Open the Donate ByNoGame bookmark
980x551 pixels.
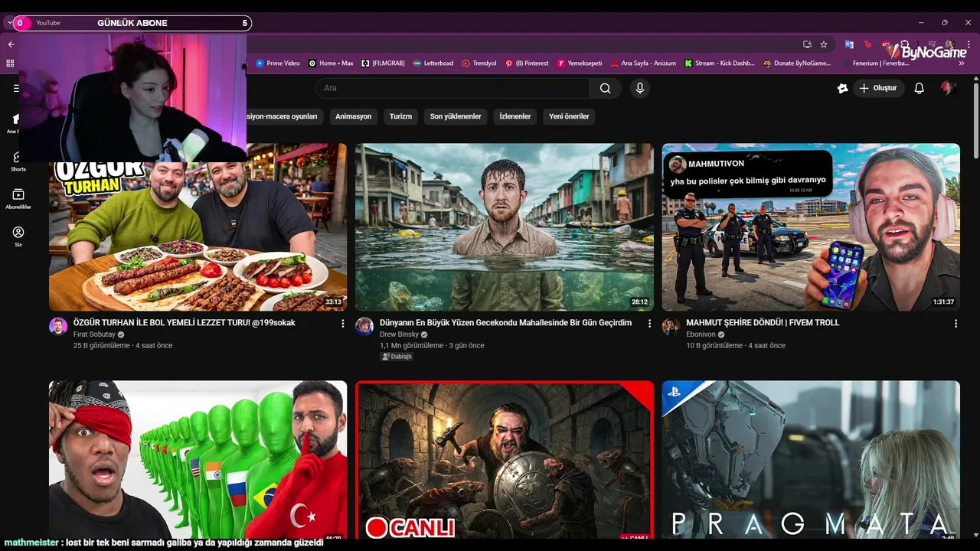pos(797,64)
